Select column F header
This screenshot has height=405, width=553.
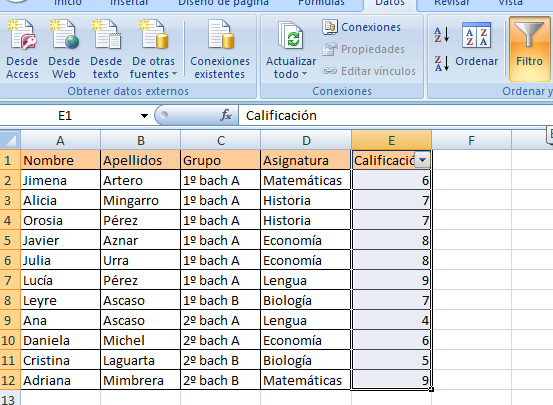(472, 140)
